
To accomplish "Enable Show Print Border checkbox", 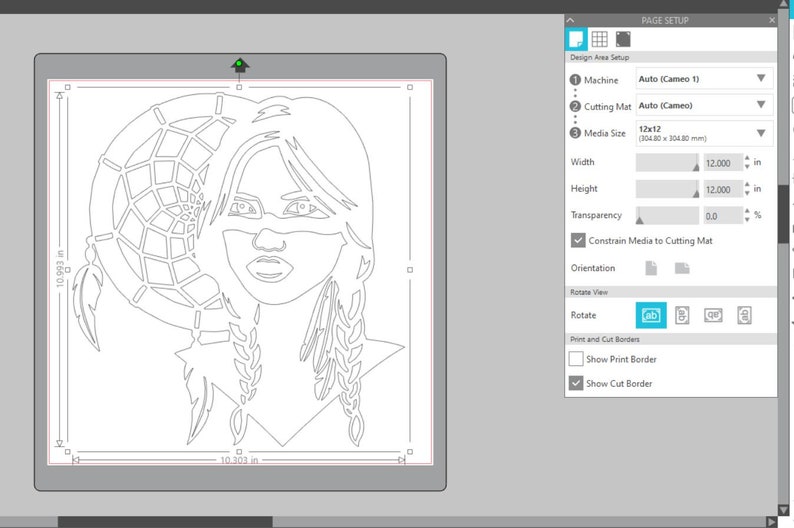I will (x=576, y=359).
